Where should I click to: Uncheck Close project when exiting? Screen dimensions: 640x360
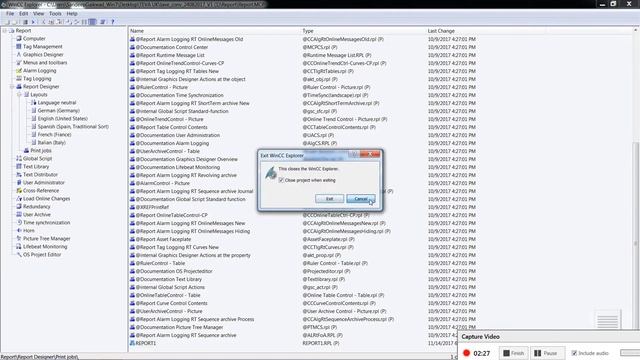click(x=281, y=180)
